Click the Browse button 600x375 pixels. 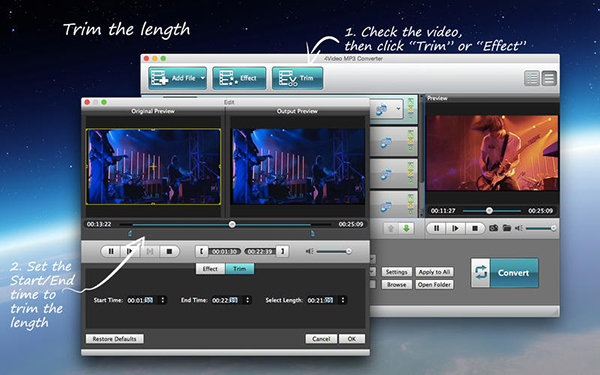click(396, 285)
